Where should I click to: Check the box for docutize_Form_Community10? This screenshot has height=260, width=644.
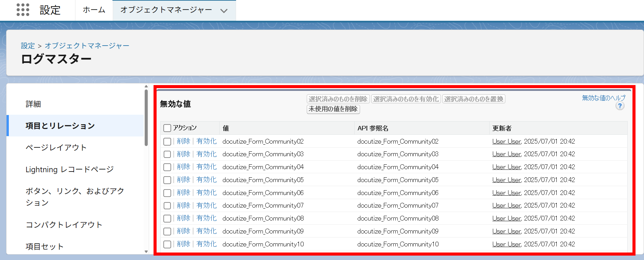[x=167, y=244]
